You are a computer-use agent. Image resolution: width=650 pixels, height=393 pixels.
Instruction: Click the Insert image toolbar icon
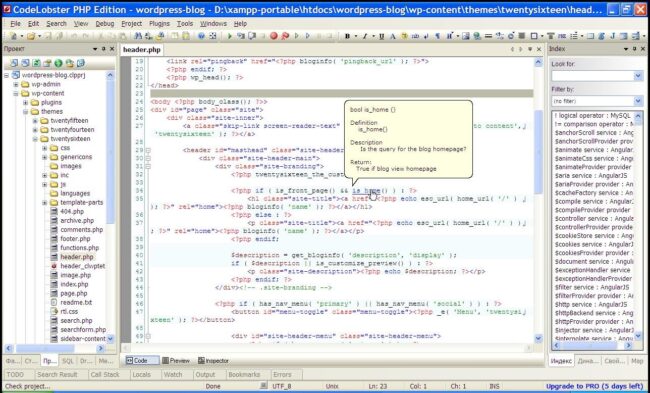(466, 36)
